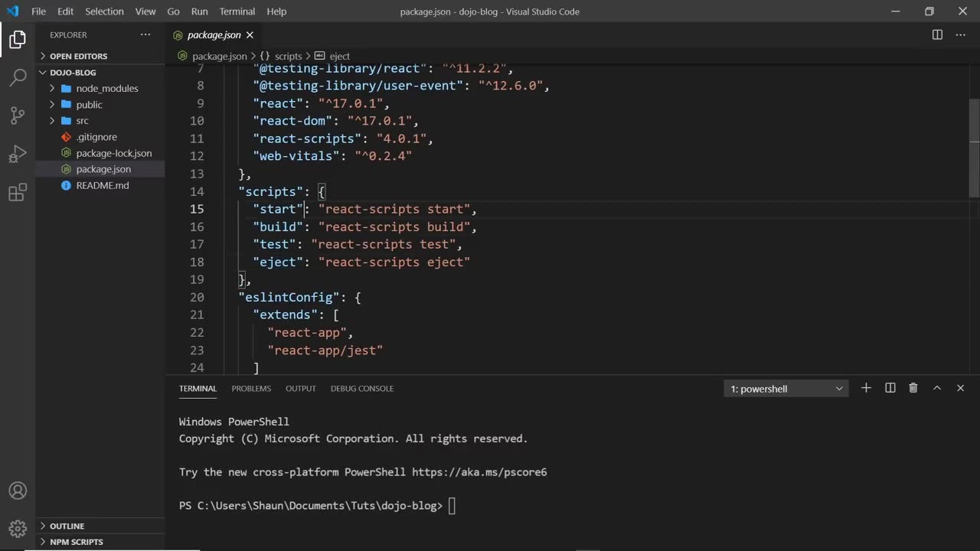Click package.json in the breadcrumb

[219, 56]
